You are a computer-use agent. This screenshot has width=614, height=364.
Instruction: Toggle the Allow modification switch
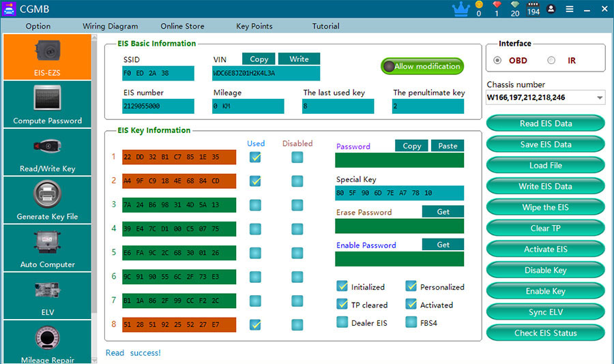(x=422, y=66)
